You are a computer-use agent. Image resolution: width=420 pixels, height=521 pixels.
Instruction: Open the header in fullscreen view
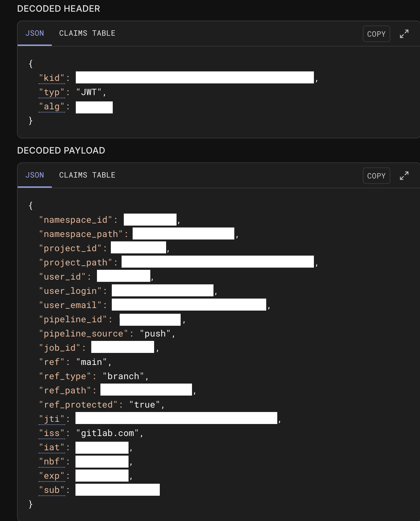tap(404, 34)
